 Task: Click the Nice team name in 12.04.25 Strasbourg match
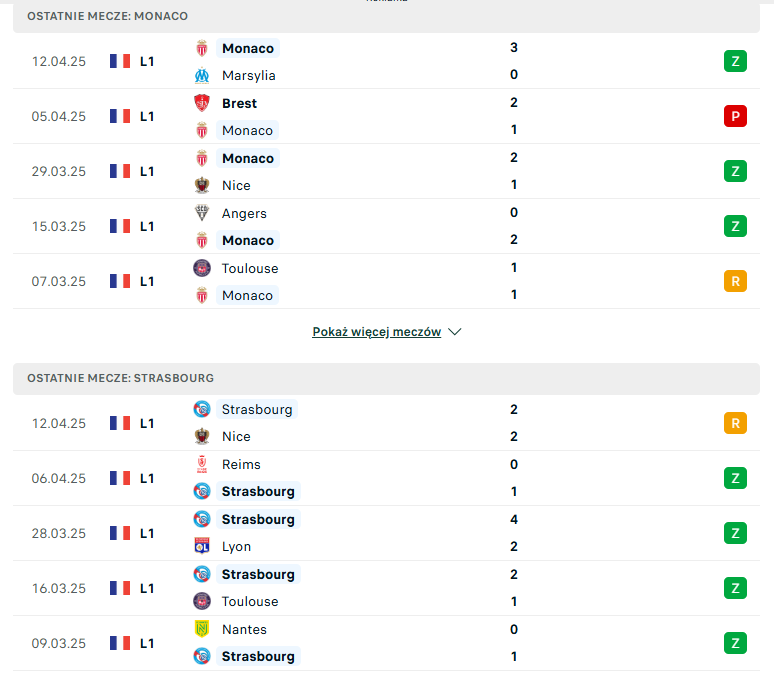pos(236,436)
